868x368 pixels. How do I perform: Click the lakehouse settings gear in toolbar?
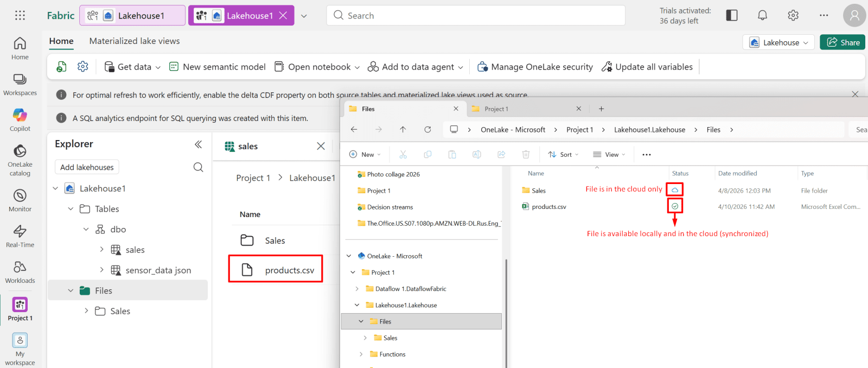[83, 66]
